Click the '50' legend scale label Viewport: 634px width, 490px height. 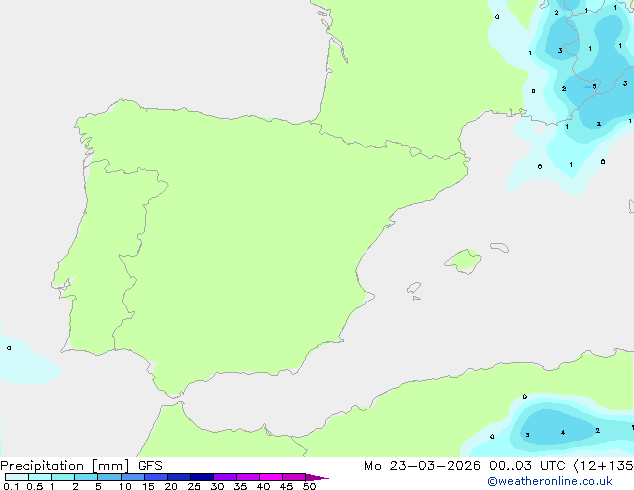(x=309, y=486)
